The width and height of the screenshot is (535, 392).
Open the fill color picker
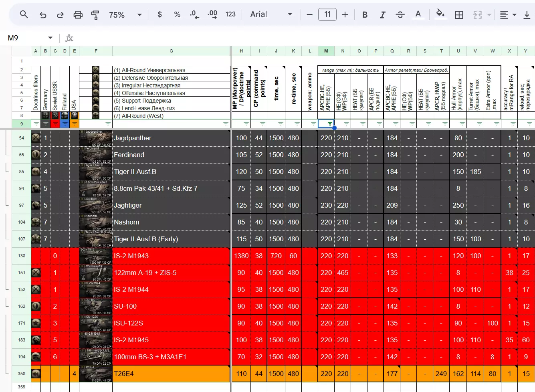[x=440, y=15]
